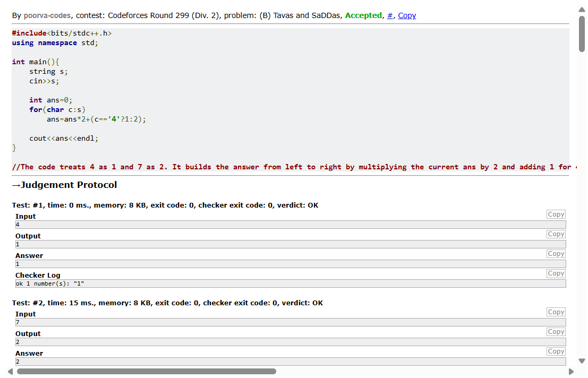Copy the Input of Test #2
The height and width of the screenshot is (378, 588).
tap(556, 312)
